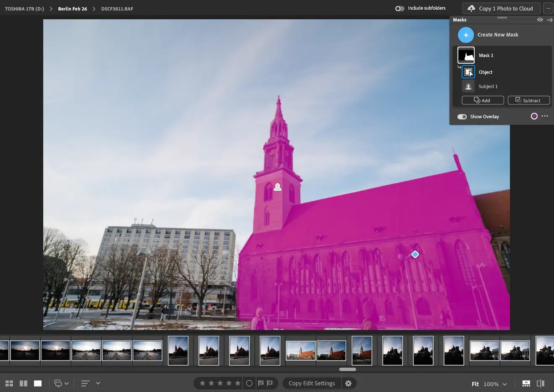Give the photo a five-star rating
The width and height of the screenshot is (554, 392).
pyautogui.click(x=238, y=383)
